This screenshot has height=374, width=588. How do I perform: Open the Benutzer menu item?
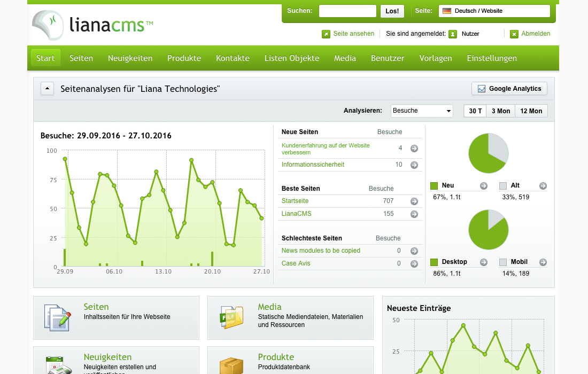coord(388,58)
